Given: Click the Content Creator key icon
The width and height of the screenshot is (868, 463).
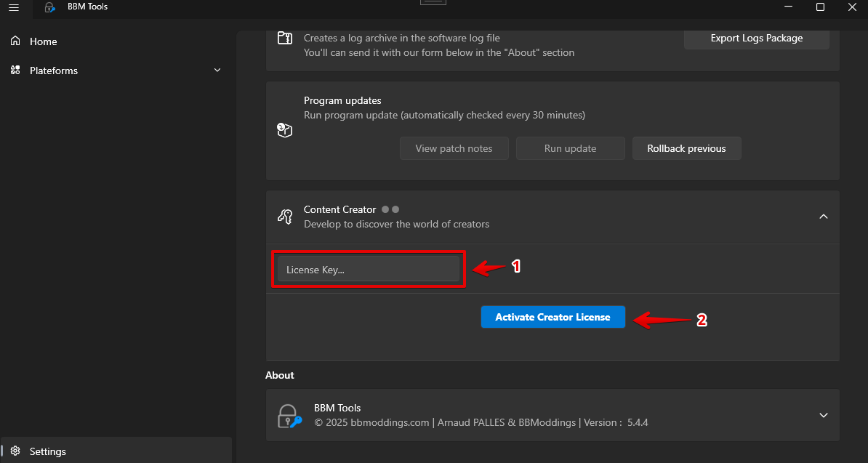Looking at the screenshot, I should [x=285, y=217].
